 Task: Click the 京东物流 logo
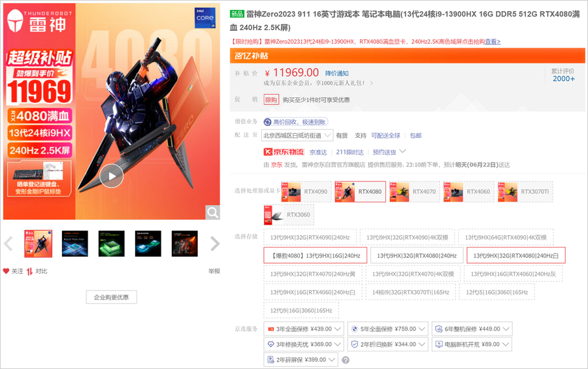284,152
